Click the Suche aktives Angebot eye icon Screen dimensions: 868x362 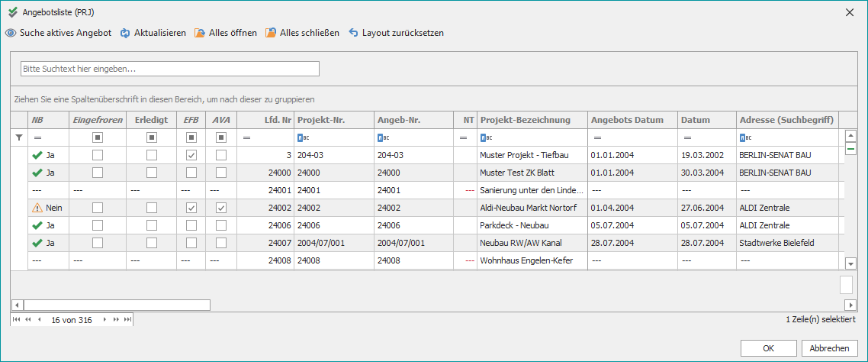click(11, 34)
